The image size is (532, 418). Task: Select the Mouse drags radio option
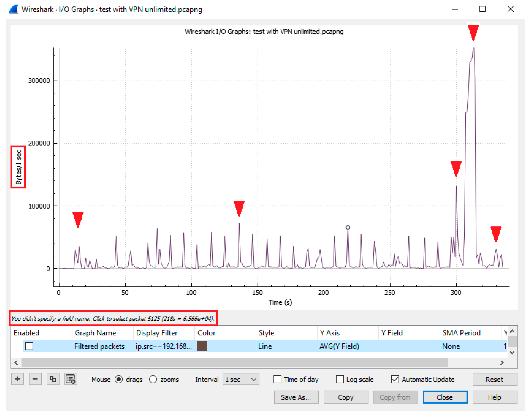[119, 379]
